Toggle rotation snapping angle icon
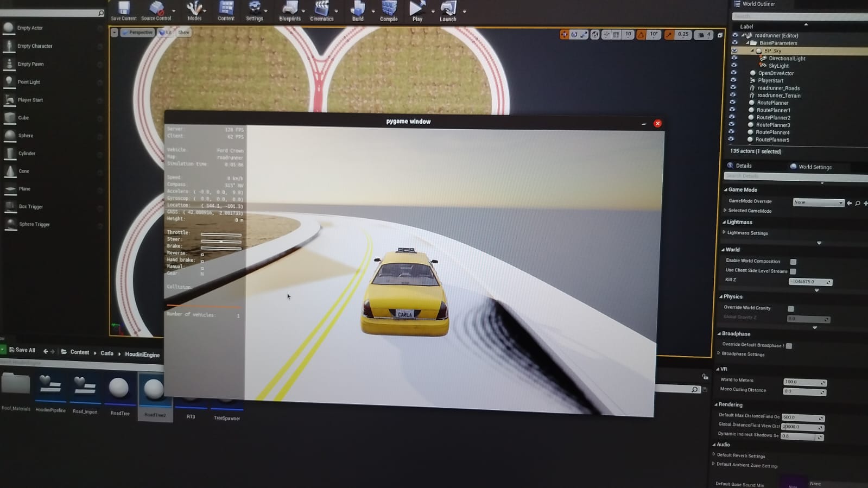This screenshot has height=488, width=868. point(641,34)
